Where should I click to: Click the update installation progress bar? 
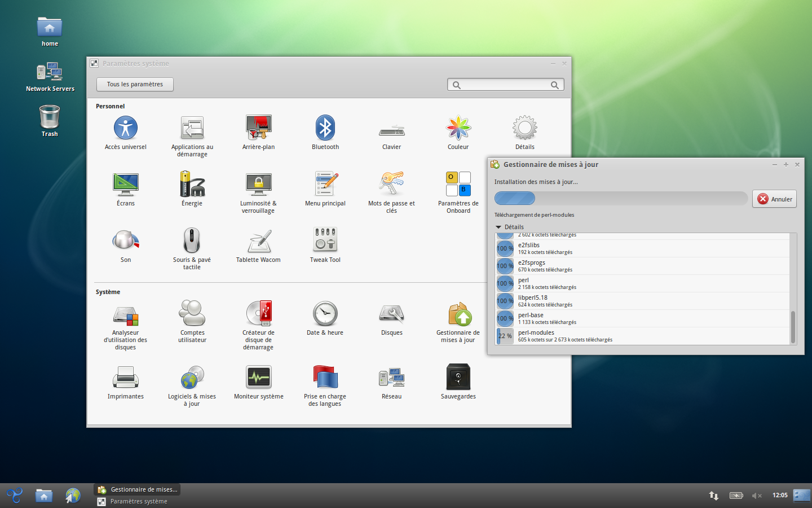point(621,198)
